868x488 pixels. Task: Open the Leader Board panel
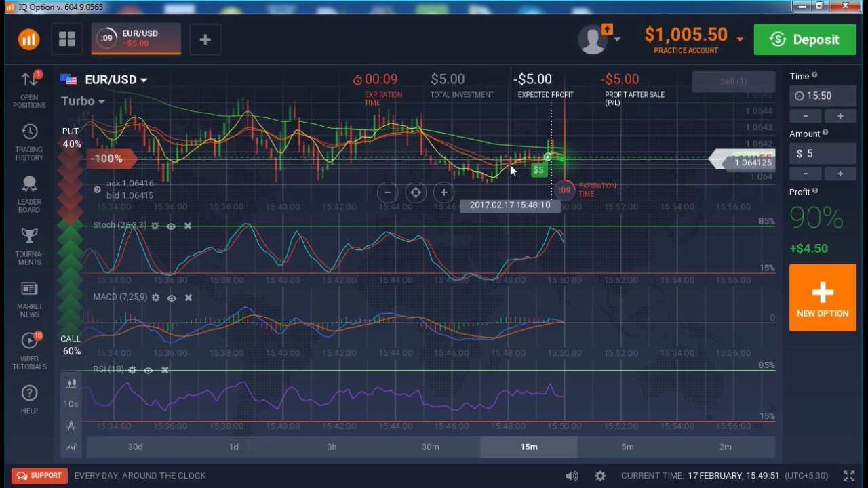coord(29,194)
